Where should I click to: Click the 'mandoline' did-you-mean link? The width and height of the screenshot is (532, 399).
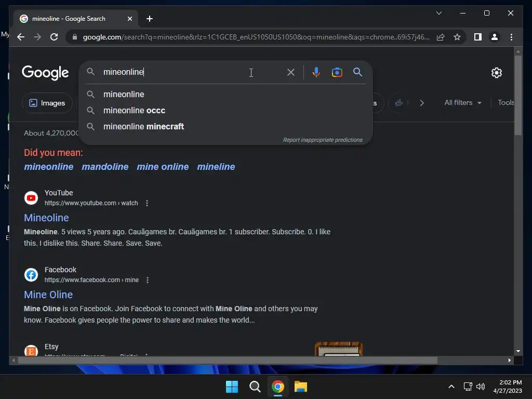coord(105,167)
